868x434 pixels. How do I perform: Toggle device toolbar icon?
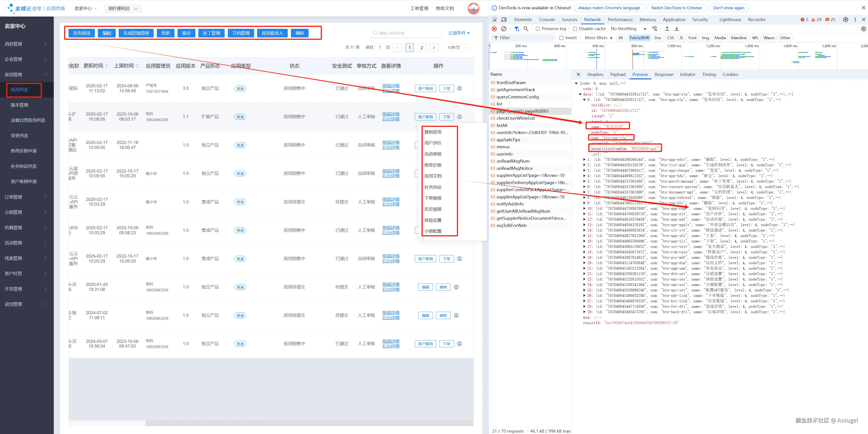(x=504, y=20)
